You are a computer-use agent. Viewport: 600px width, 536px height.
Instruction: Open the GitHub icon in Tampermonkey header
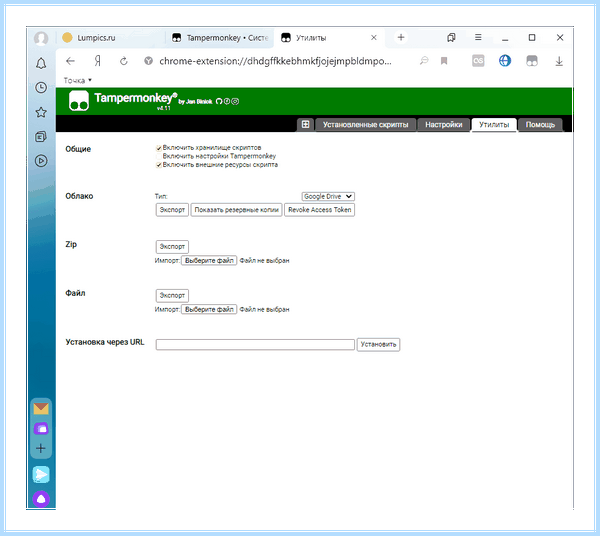coord(219,101)
